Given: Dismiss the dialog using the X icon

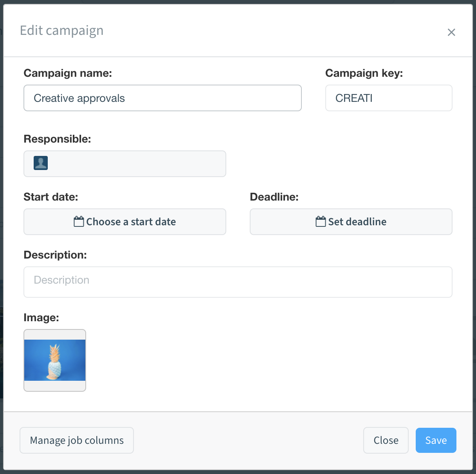Looking at the screenshot, I should (x=451, y=32).
